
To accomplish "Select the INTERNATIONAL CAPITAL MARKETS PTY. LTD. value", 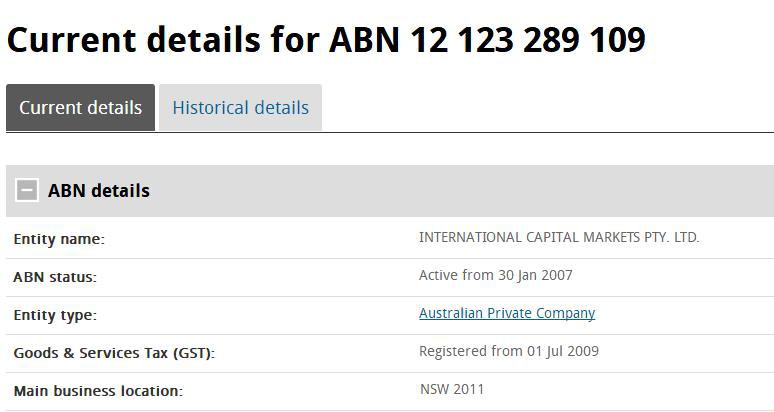I will 559,237.
